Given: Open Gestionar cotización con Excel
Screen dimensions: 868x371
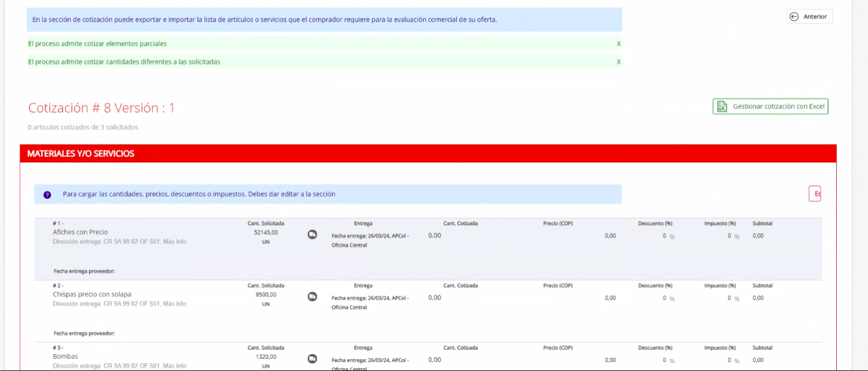Looking at the screenshot, I should pos(770,107).
